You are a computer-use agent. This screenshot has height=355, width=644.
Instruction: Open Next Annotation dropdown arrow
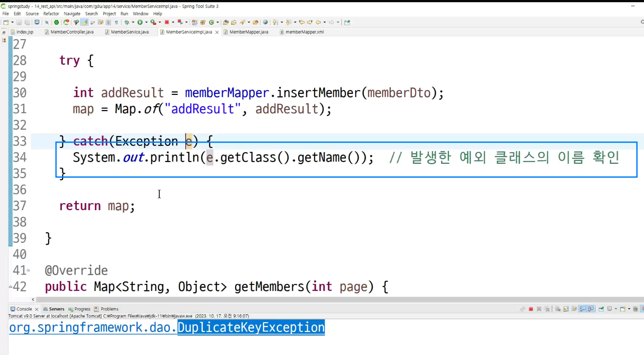(282, 22)
